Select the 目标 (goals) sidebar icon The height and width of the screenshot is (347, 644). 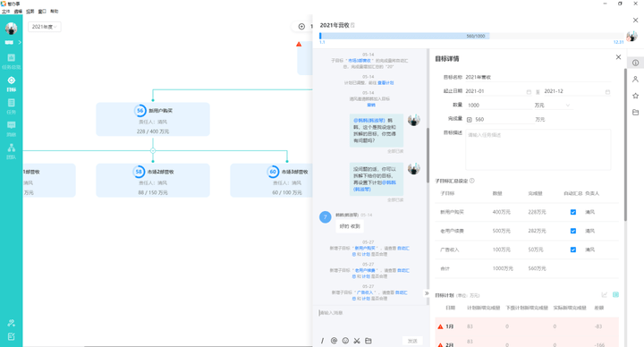tap(11, 83)
